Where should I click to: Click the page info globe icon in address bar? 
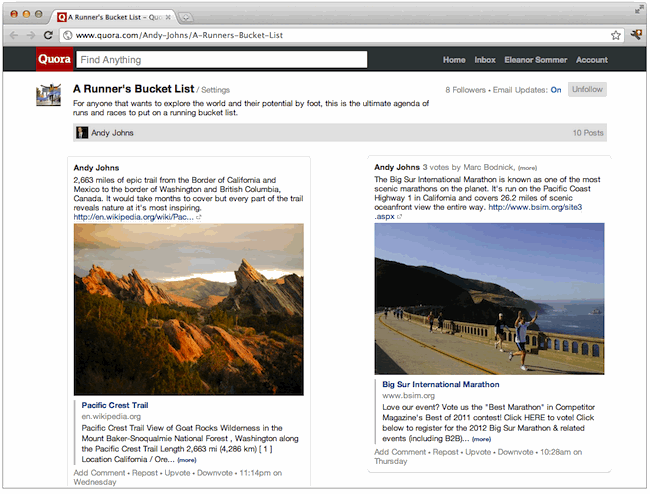click(67, 35)
